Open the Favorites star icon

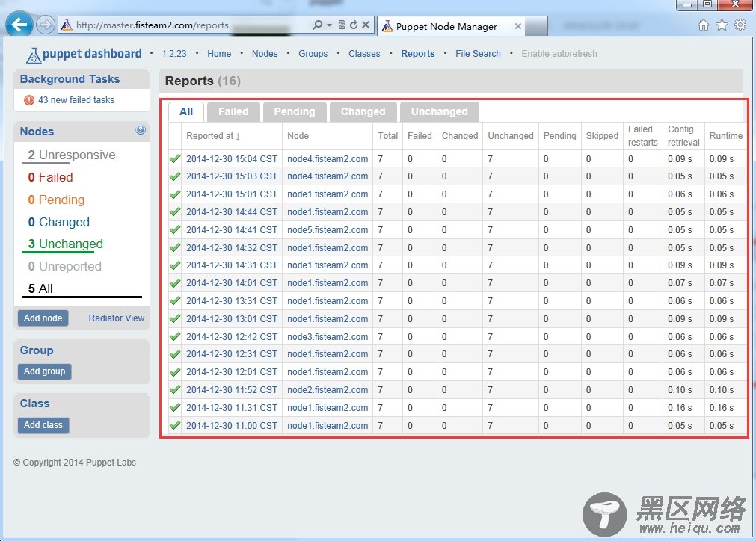coord(722,25)
